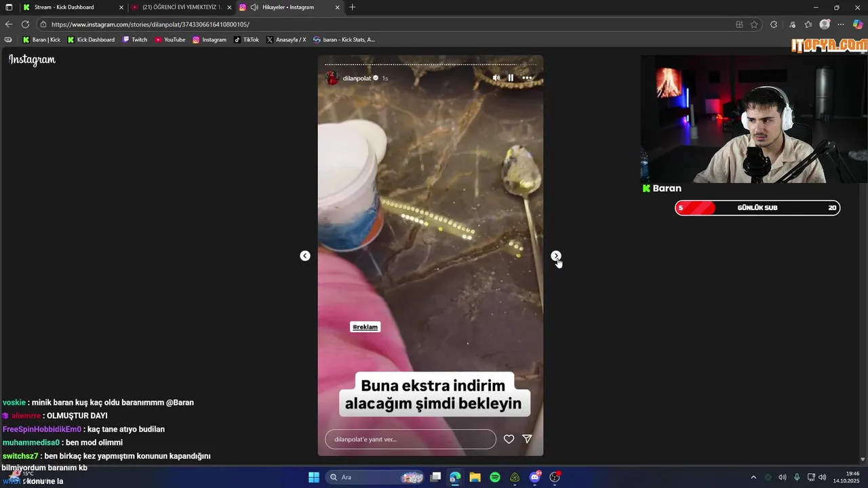Image resolution: width=868 pixels, height=488 pixels.
Task: Click the taskbar search box "Ara"
Action: (x=376, y=477)
